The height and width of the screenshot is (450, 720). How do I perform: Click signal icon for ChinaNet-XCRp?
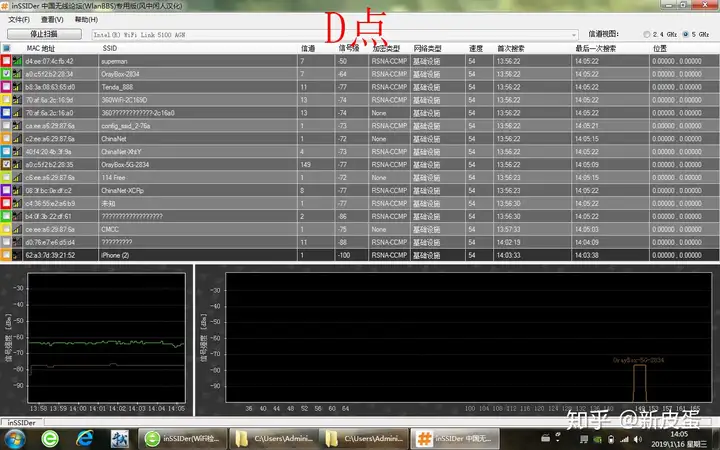(x=17, y=190)
